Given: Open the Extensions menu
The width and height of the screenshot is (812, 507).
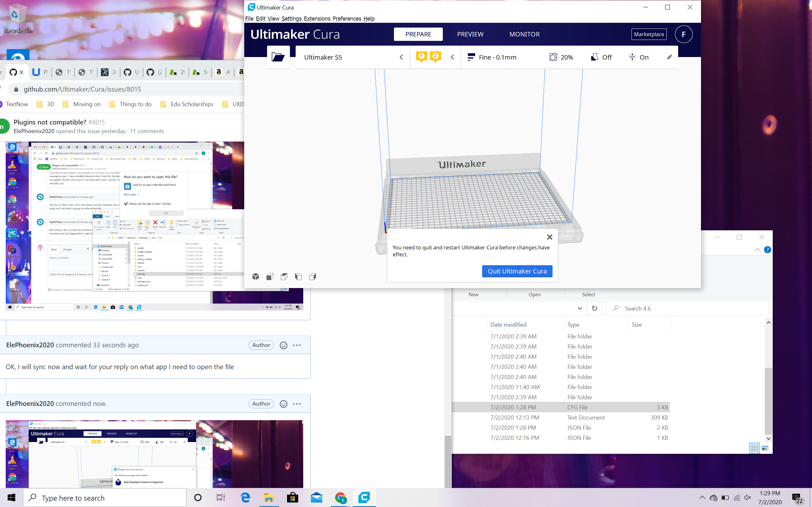Looking at the screenshot, I should (317, 18).
